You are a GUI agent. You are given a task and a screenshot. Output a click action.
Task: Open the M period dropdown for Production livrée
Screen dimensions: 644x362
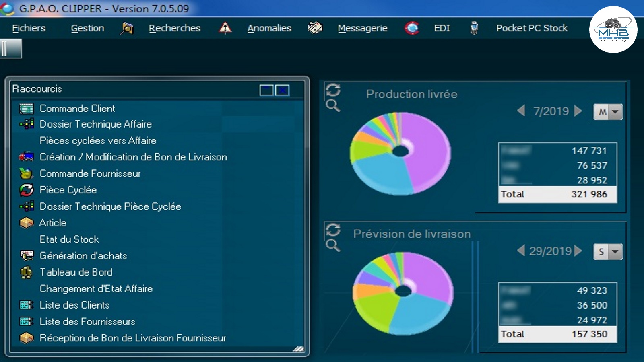click(614, 112)
